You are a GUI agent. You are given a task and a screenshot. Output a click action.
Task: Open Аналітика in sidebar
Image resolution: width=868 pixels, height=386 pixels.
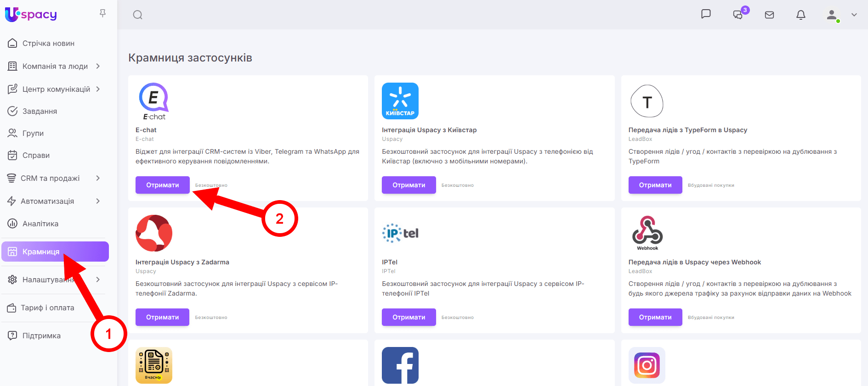(x=40, y=224)
